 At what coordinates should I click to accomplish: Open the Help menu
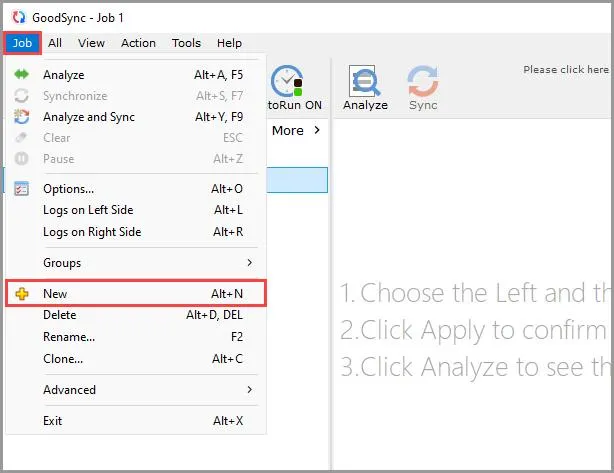click(229, 43)
